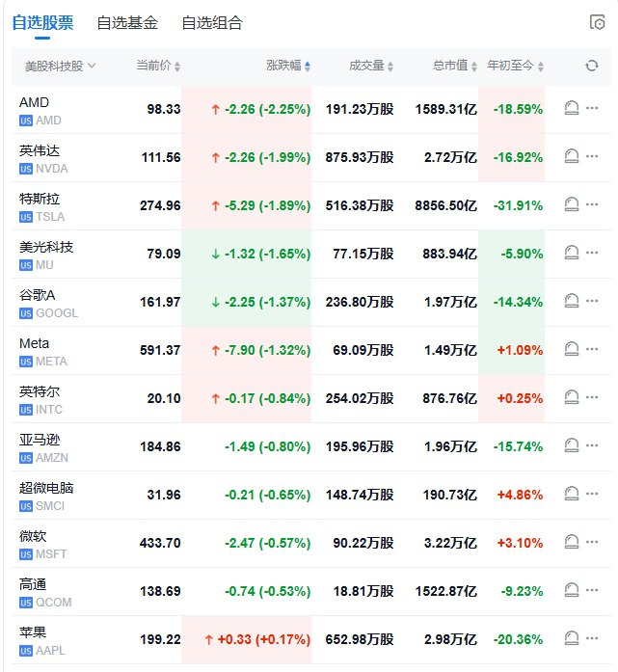Viewport: 618px width, 672px height.
Task: Open the Meta stock page
Action: point(35,343)
